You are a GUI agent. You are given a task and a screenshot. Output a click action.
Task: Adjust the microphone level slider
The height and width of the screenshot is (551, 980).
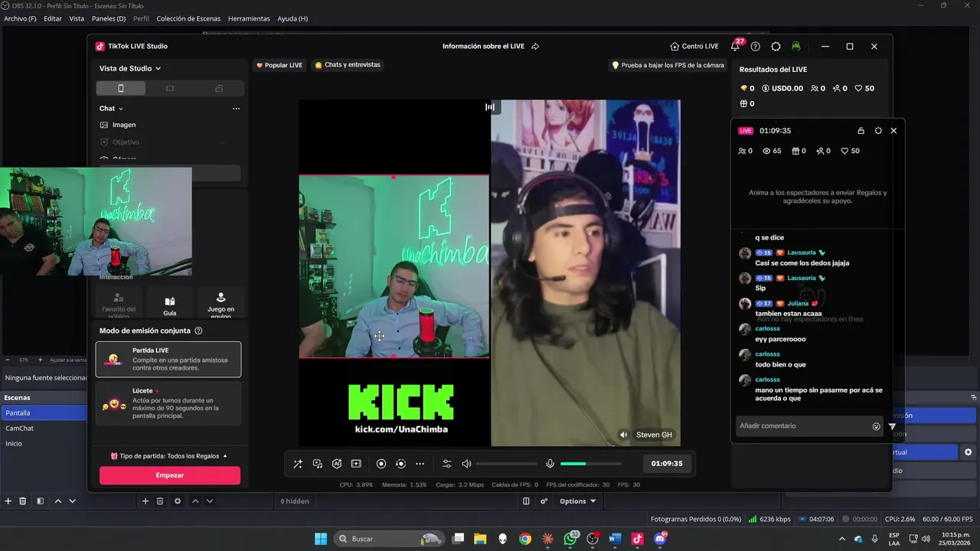click(590, 464)
